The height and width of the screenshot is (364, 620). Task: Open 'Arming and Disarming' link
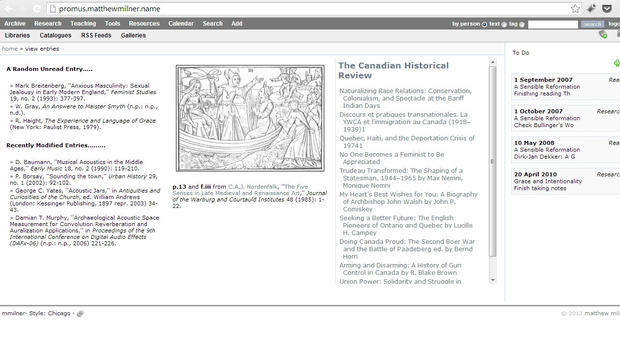[400, 269]
